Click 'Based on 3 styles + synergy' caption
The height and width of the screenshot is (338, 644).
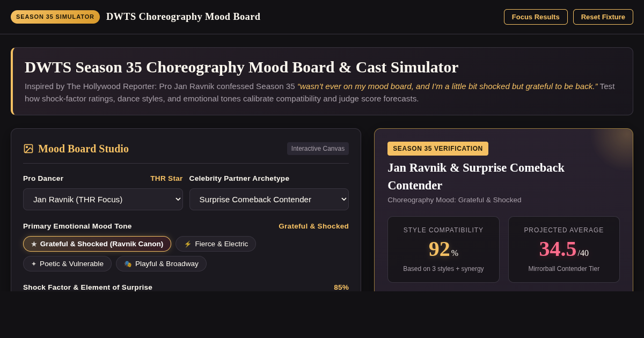(443, 269)
